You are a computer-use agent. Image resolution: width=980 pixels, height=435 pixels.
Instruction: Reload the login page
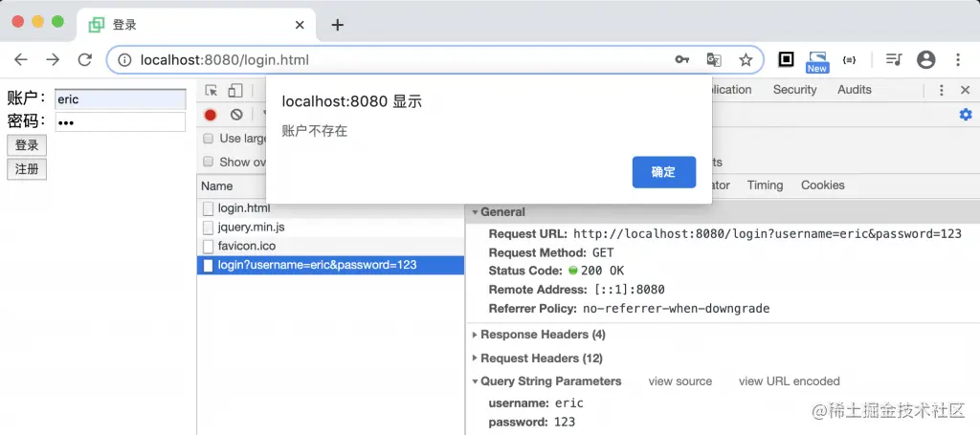point(85,60)
